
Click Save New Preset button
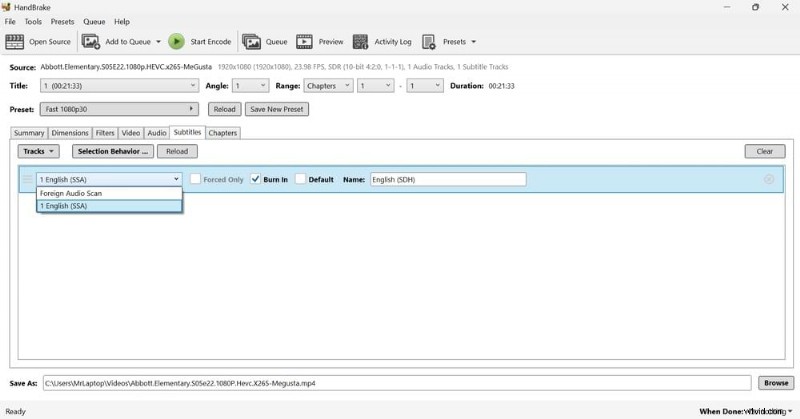tap(277, 109)
